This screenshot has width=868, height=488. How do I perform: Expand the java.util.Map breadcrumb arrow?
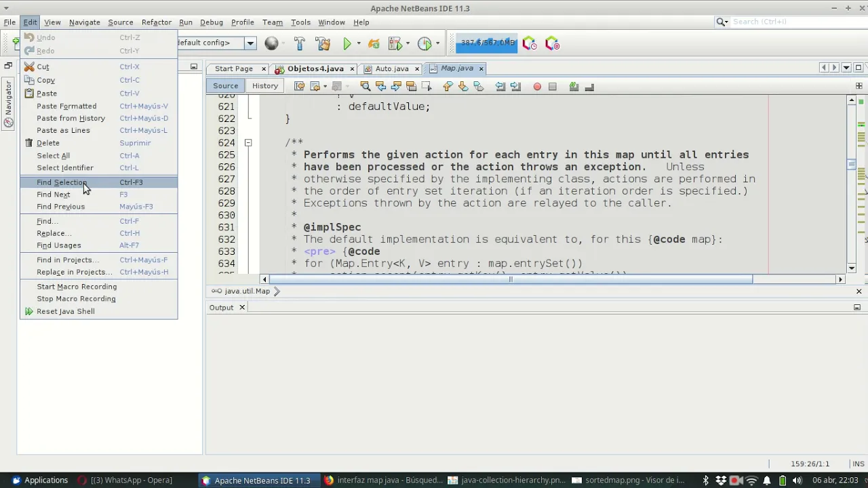coord(277,291)
